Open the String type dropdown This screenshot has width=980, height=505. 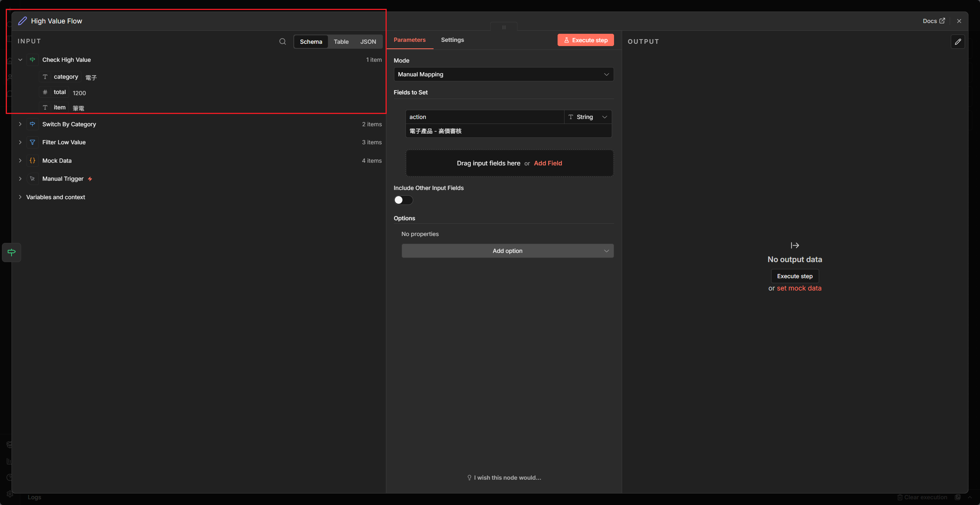click(x=588, y=117)
